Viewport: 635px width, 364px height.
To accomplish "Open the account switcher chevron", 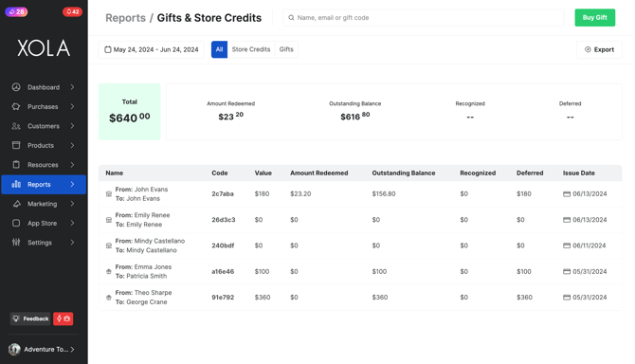I will [72, 349].
